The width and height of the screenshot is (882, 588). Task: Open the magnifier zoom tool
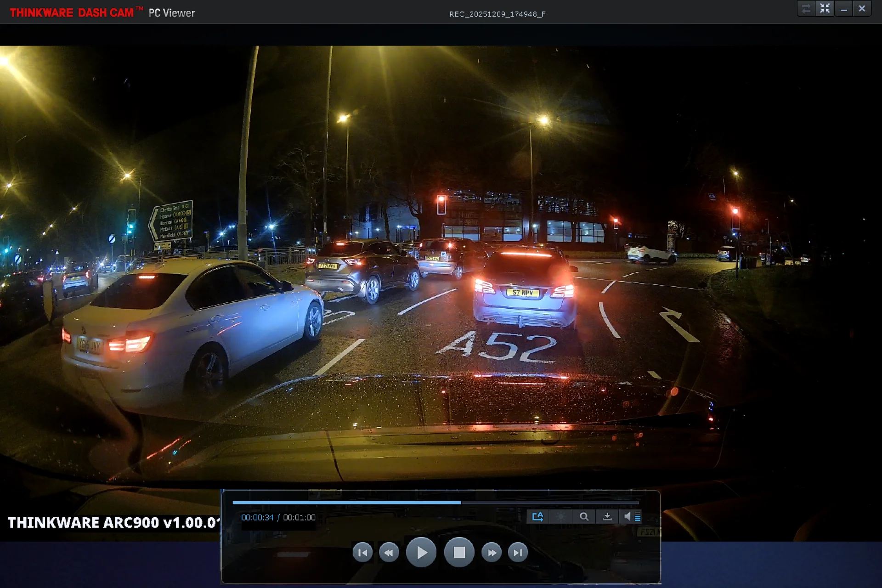click(x=584, y=517)
